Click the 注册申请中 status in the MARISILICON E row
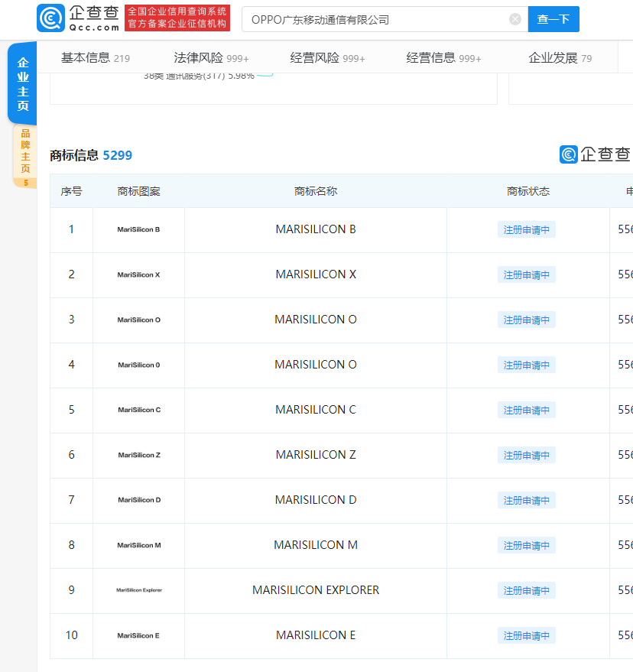Viewport: 633px width, 672px height. pyautogui.click(x=526, y=635)
